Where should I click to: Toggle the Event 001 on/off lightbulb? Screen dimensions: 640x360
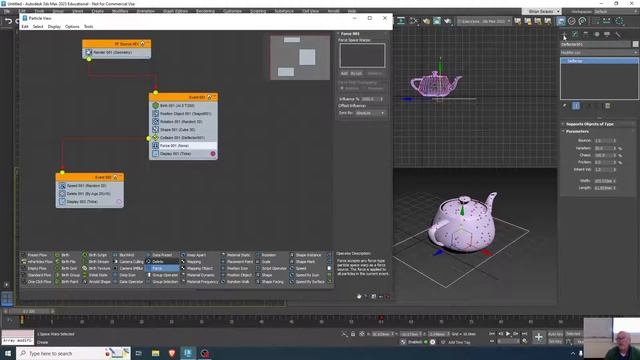209,97
